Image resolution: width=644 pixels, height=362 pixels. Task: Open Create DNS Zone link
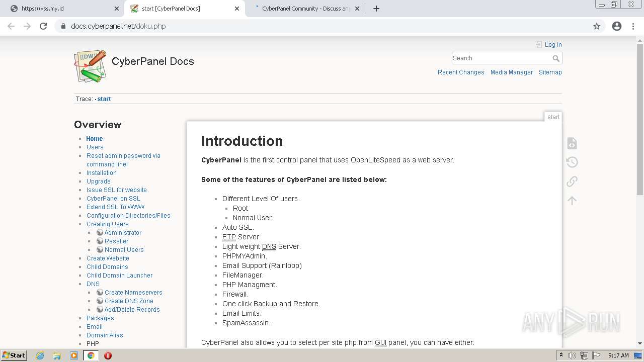point(129,301)
